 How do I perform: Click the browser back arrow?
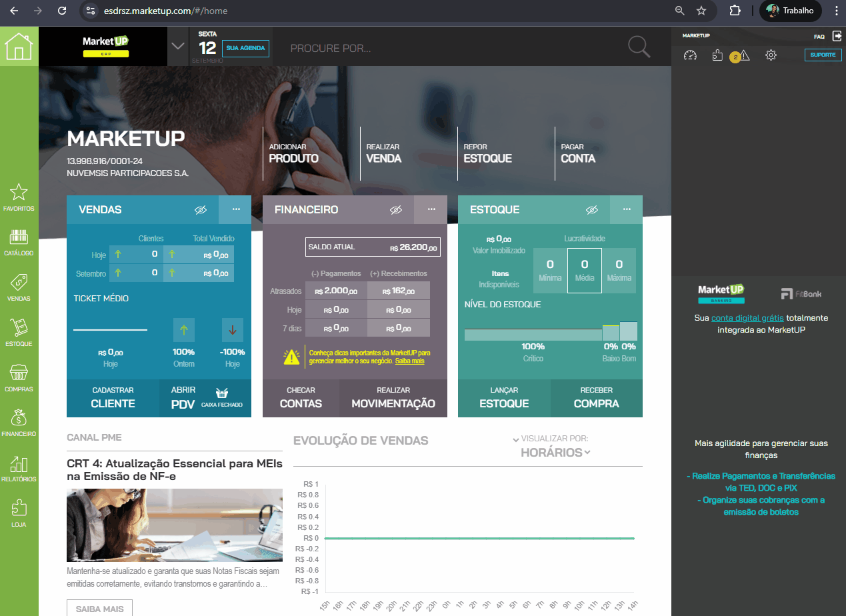click(15, 11)
